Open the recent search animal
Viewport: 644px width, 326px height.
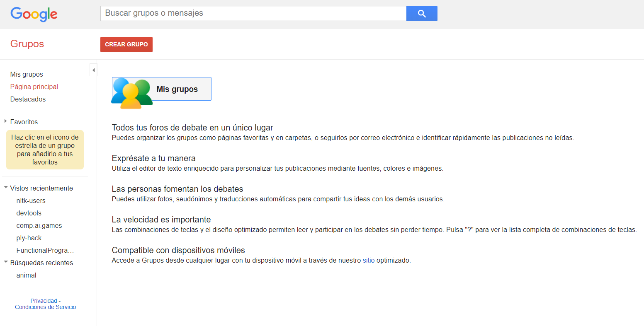point(27,275)
